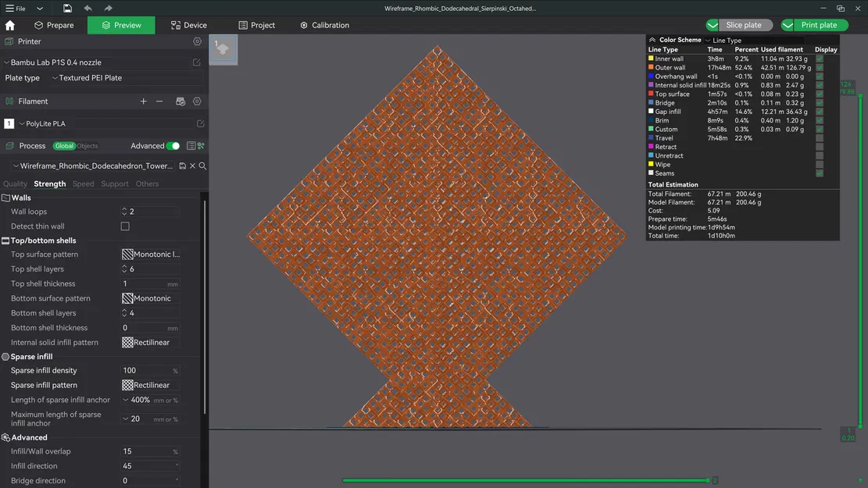This screenshot has width=868, height=488.
Task: Select plate 1 thumbnail
Action: coord(223,50)
